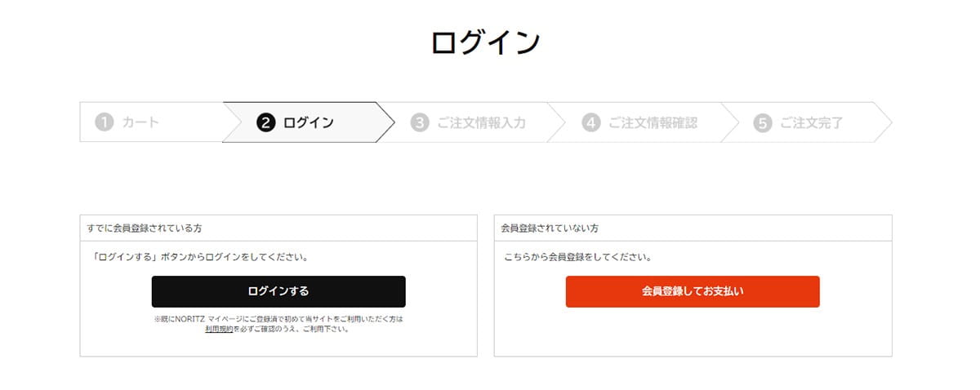980x390 pixels.
Task: Click the こちらから会員登録をしてください text
Action: (x=577, y=257)
